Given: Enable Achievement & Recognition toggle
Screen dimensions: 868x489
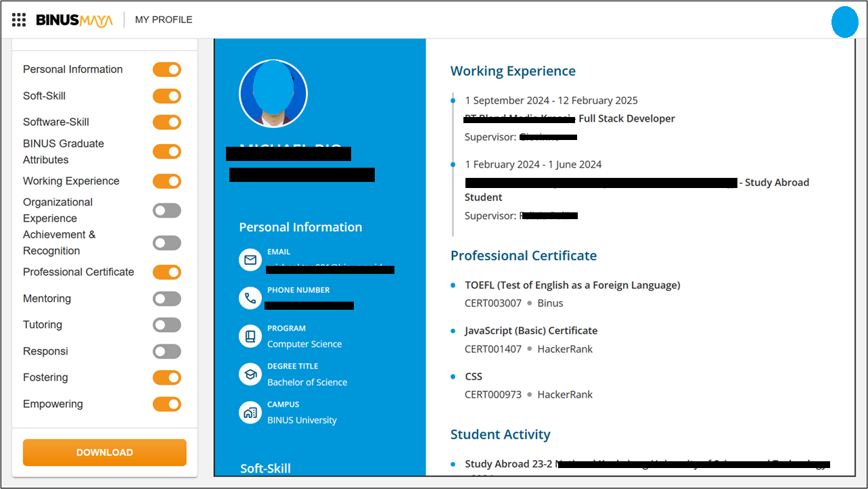Looking at the screenshot, I should 167,243.
